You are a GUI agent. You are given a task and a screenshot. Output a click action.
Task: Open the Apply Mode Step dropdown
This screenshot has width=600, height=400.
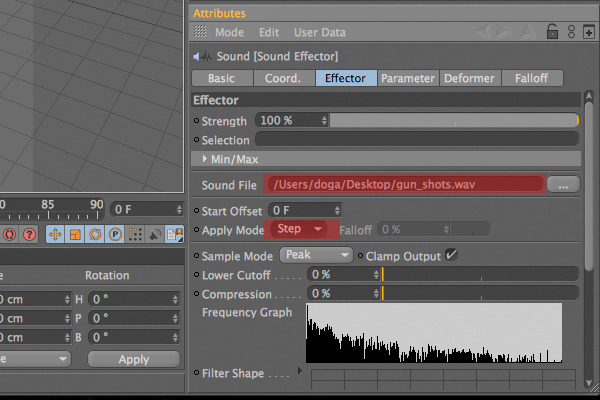coord(299,229)
